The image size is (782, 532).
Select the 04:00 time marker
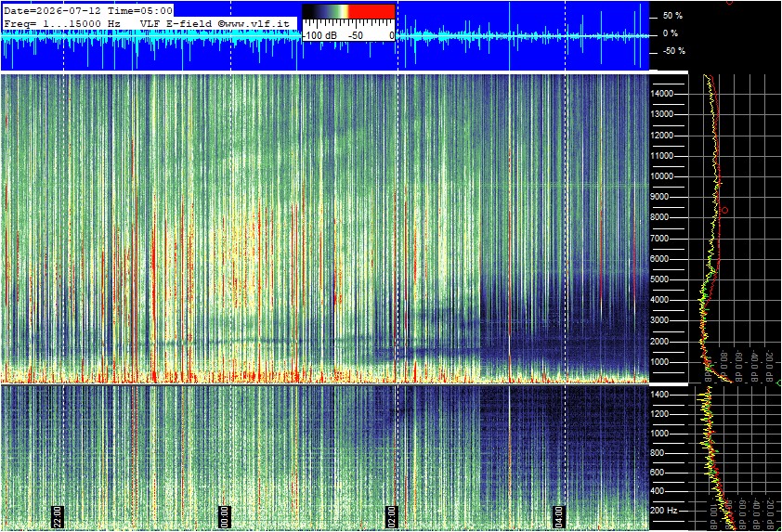point(559,516)
